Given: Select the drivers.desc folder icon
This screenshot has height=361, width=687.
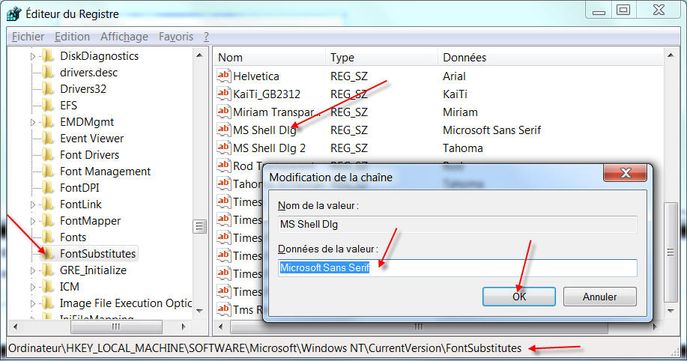Looking at the screenshot, I should tap(48, 72).
